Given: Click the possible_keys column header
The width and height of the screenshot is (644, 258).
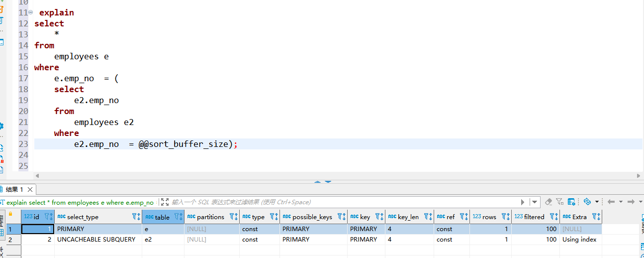Looking at the screenshot, I should (312, 217).
